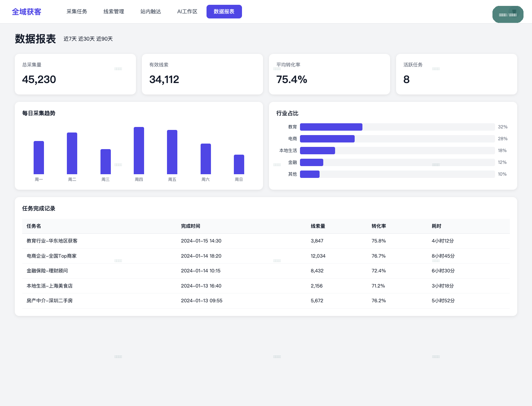532x406 pixels.
Task: Click the 任务名 column header
Action: click(x=34, y=226)
